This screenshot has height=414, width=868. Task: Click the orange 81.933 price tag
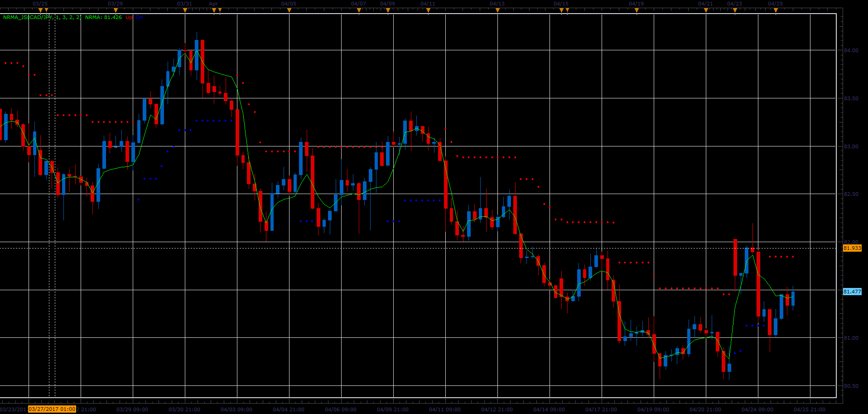[852, 248]
